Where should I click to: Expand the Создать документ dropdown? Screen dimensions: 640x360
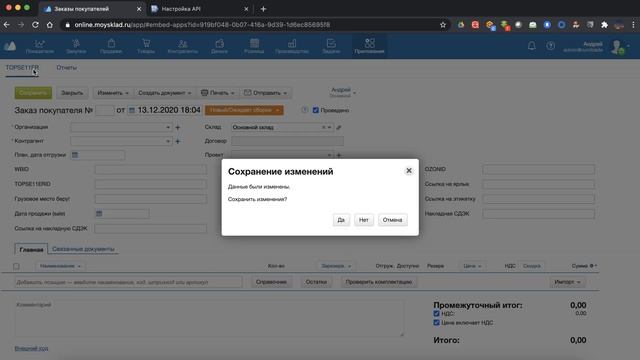(164, 93)
